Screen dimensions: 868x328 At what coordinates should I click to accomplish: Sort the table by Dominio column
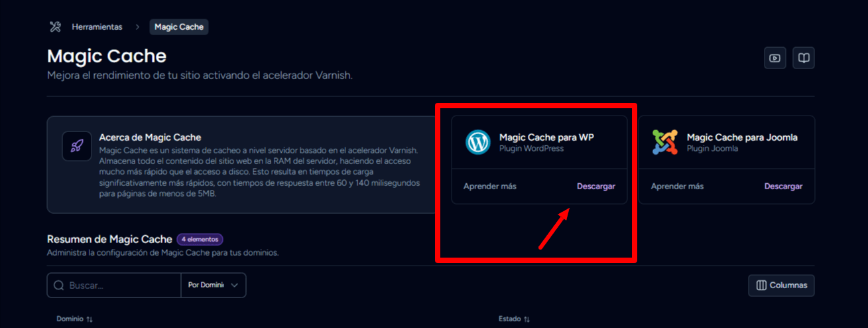(75, 319)
